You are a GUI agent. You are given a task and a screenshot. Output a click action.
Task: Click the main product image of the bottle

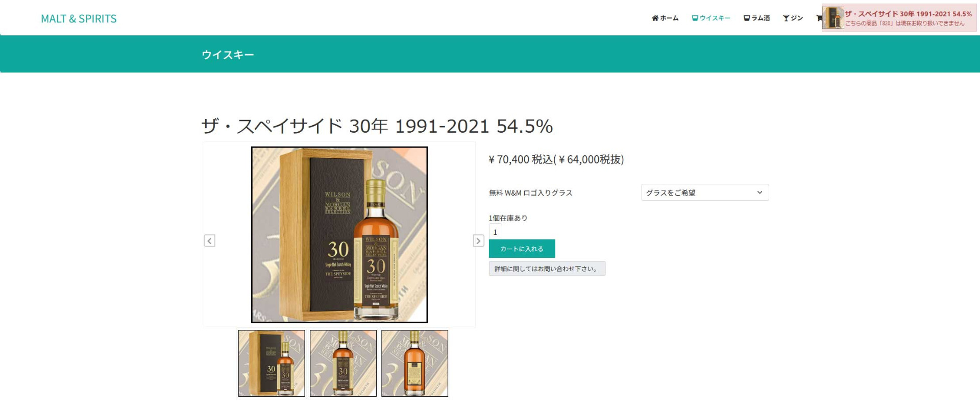(x=339, y=235)
